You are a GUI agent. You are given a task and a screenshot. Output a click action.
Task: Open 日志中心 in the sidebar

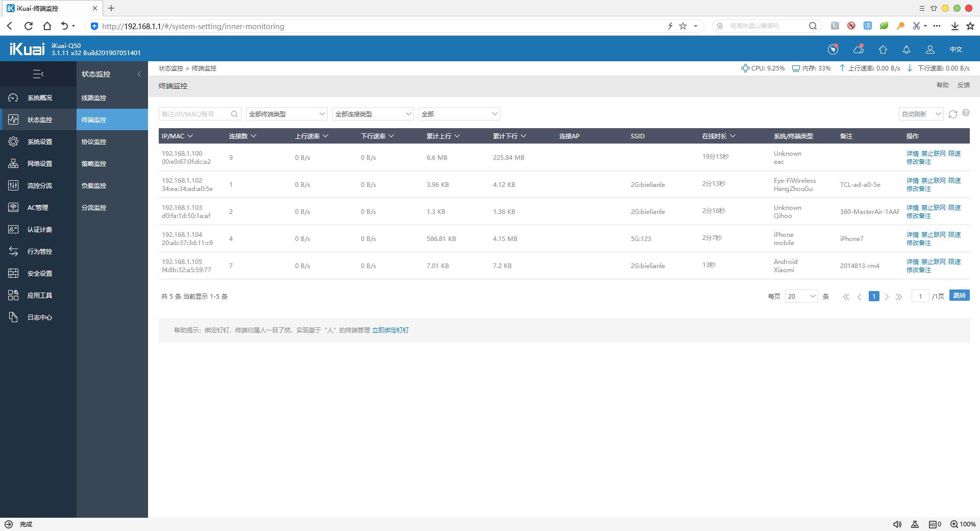click(x=38, y=317)
